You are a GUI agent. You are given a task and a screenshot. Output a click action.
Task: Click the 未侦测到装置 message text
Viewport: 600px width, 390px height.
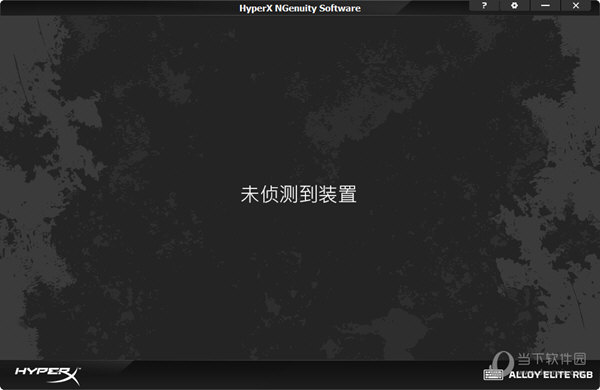click(x=298, y=194)
